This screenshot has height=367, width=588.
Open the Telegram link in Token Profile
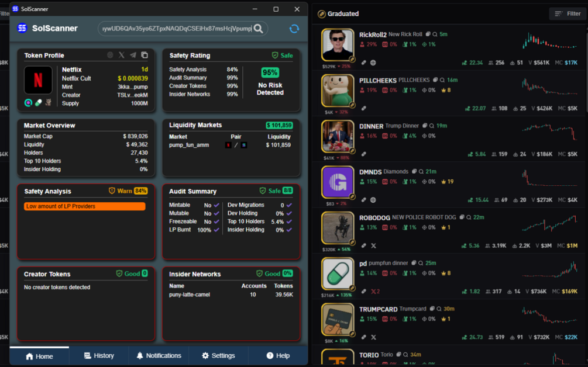[x=133, y=55]
